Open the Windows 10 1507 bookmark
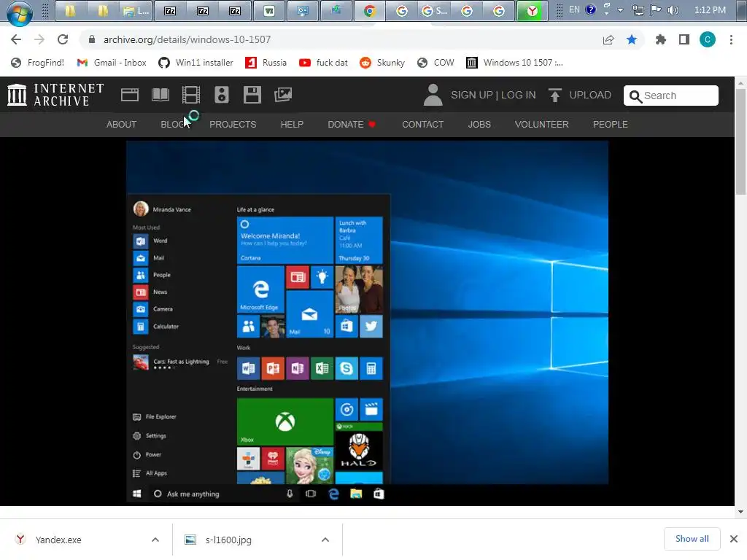The width and height of the screenshot is (747, 560). pos(514,63)
